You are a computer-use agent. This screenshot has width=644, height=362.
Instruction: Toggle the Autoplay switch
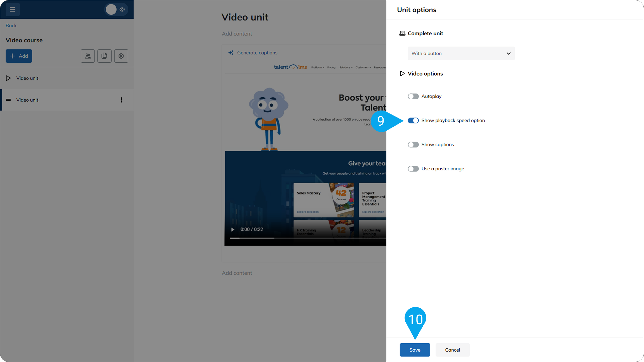413,96
